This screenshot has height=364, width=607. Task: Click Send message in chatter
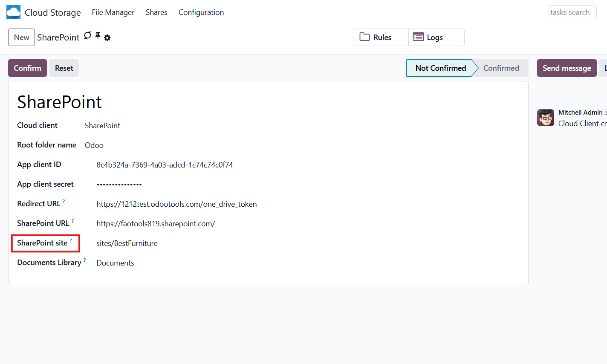click(567, 68)
